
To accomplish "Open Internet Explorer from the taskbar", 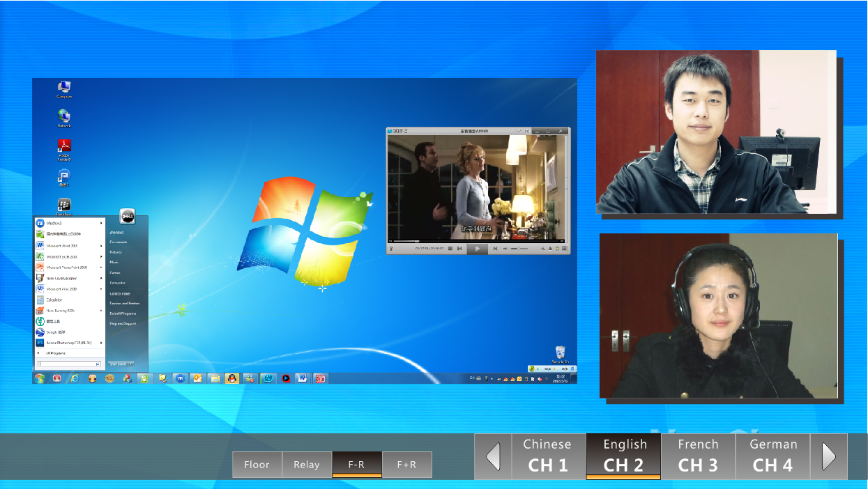I will click(75, 378).
